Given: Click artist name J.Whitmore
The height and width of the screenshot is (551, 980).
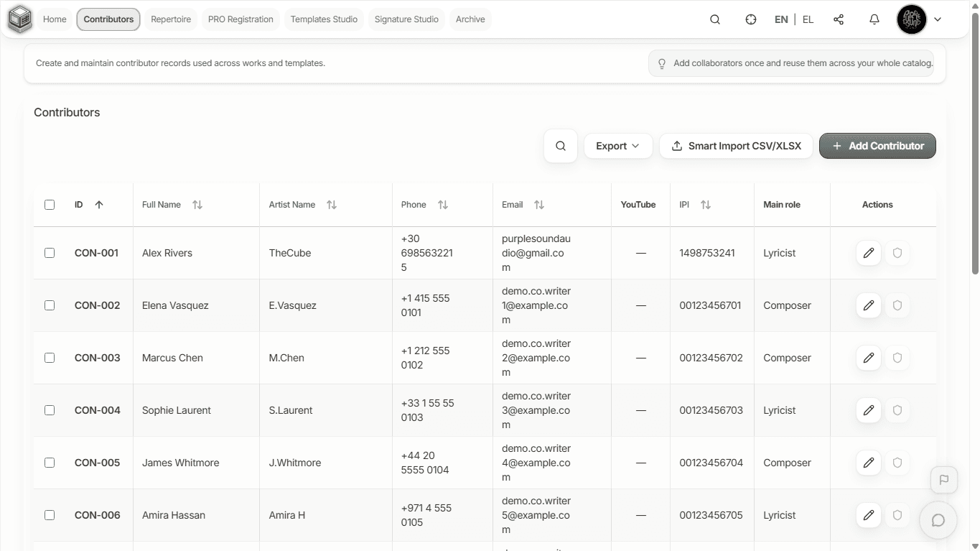Looking at the screenshot, I should point(295,463).
